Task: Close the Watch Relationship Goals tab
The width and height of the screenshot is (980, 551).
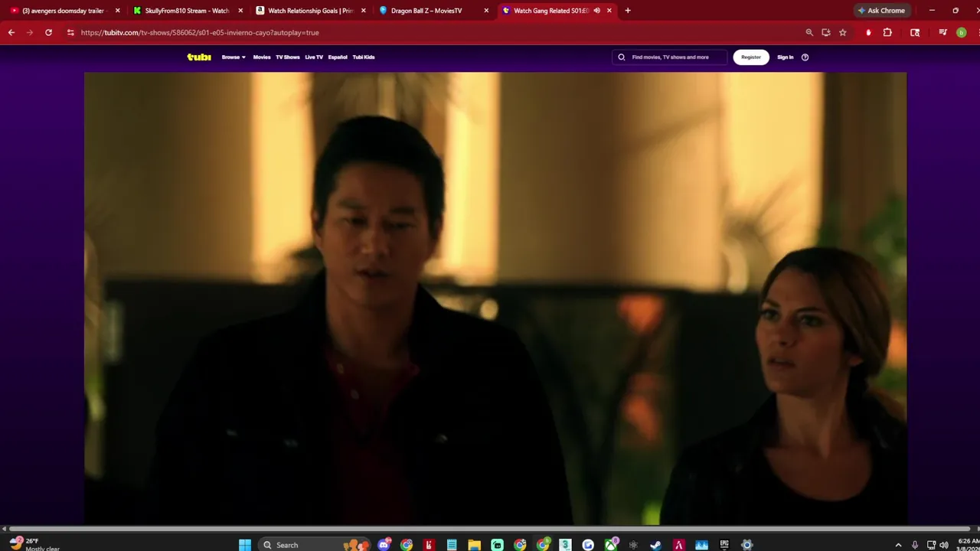Action: point(363,11)
